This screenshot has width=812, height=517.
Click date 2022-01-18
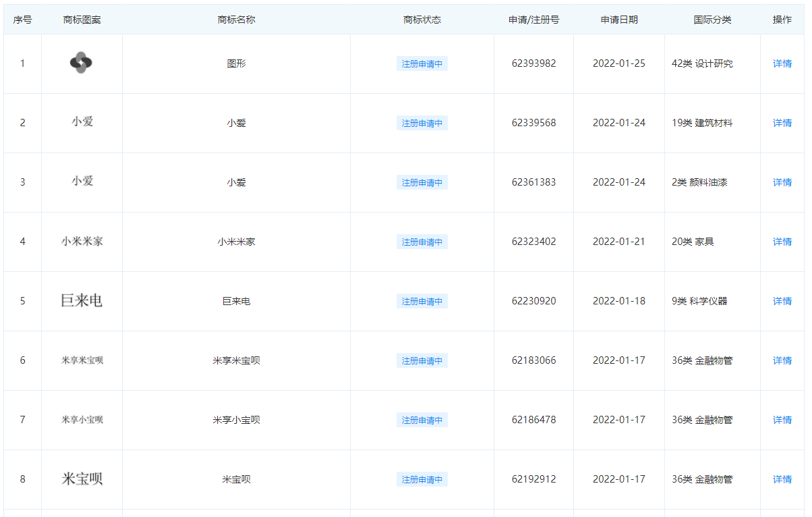[619, 301]
